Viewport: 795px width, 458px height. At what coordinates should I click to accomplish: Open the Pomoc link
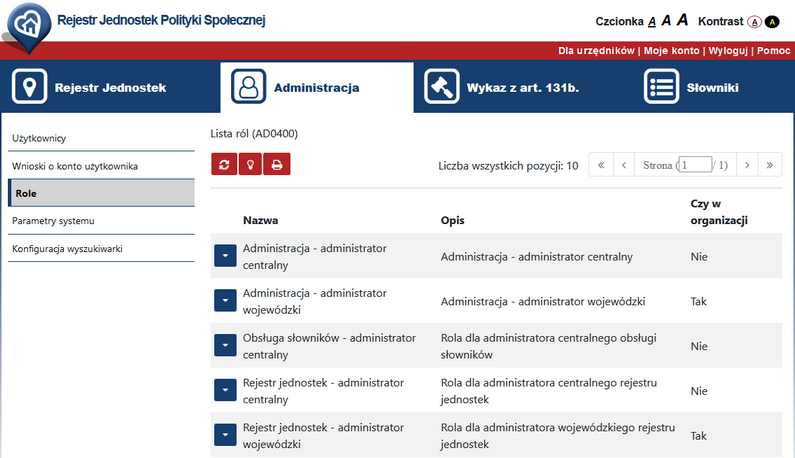click(774, 51)
